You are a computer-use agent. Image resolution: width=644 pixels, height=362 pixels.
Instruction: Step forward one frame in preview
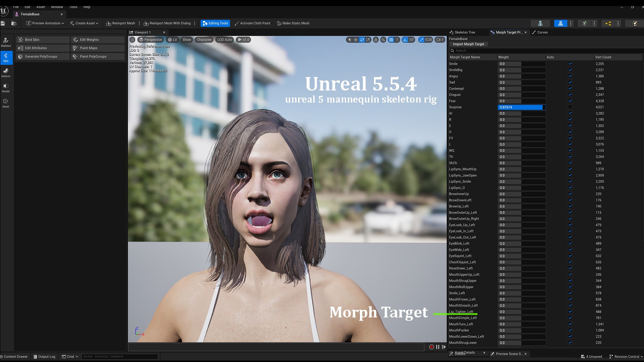click(444, 347)
